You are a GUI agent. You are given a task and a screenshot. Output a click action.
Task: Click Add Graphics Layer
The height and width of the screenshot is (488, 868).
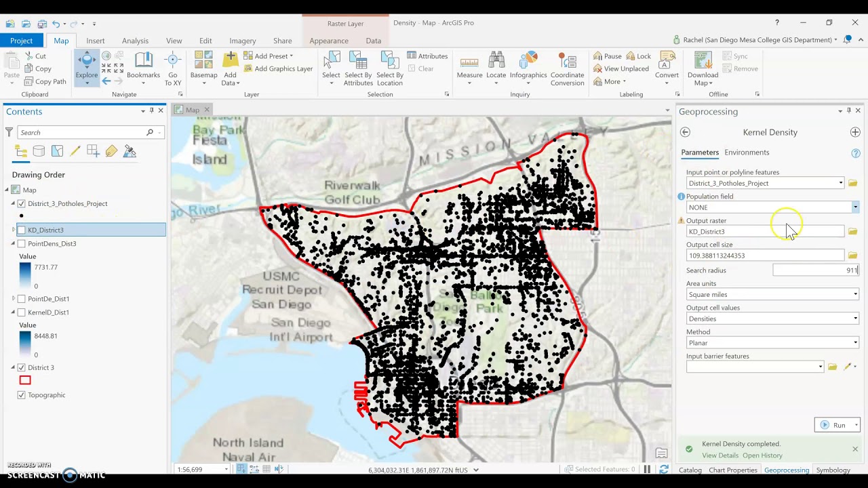pyautogui.click(x=278, y=68)
